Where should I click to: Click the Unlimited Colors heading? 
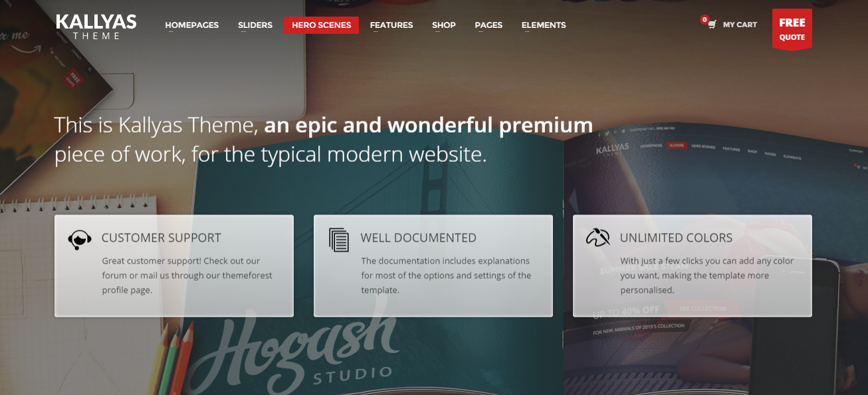pos(676,238)
